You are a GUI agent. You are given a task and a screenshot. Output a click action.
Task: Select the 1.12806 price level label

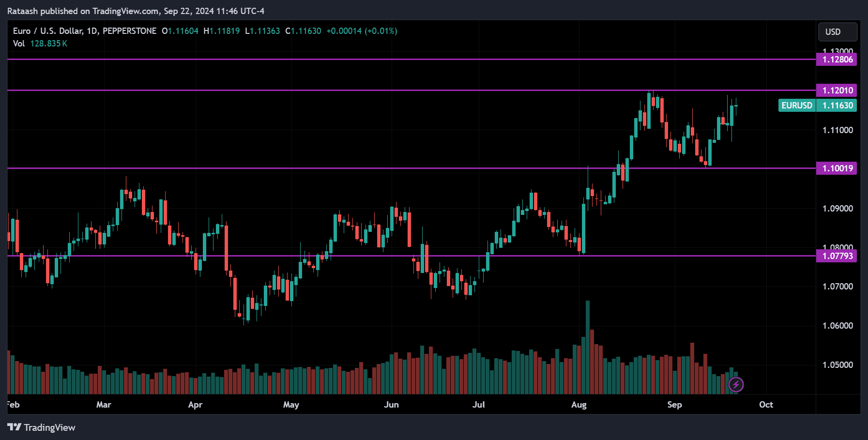[837, 60]
